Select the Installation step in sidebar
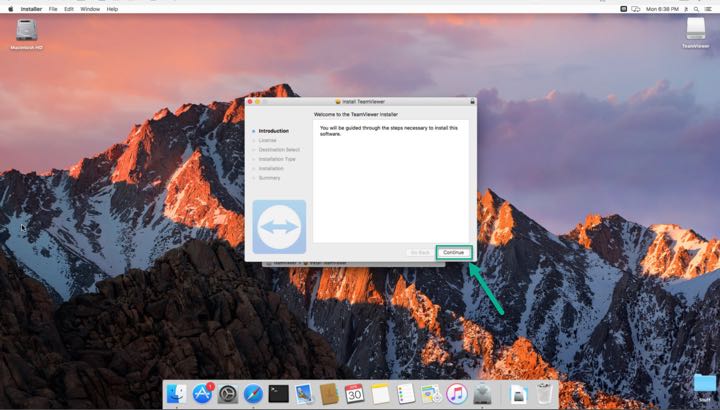720x410 pixels. (x=271, y=168)
